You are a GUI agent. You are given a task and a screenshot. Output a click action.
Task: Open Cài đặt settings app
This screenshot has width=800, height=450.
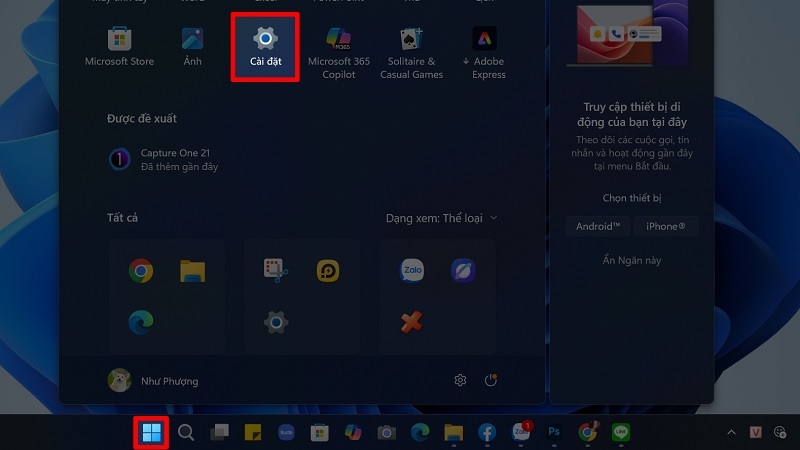[x=265, y=47]
